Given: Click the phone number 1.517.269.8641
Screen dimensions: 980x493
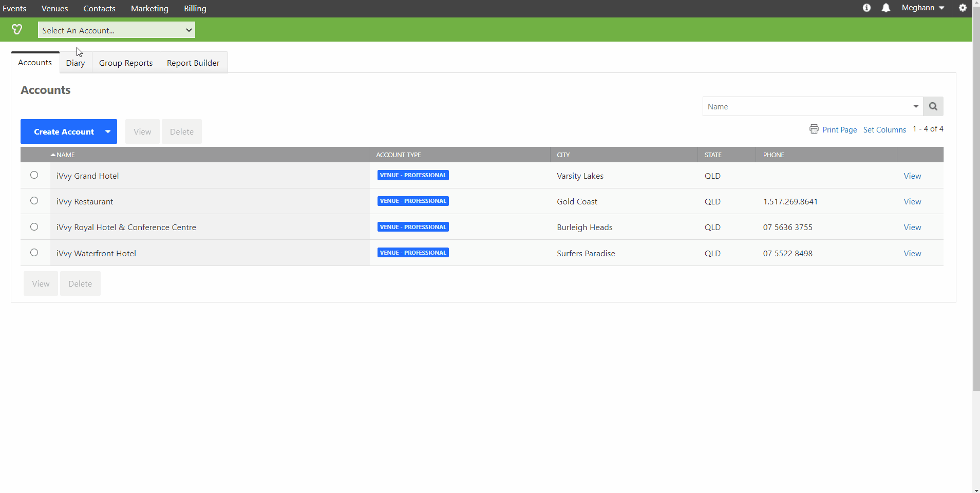Looking at the screenshot, I should [790, 201].
